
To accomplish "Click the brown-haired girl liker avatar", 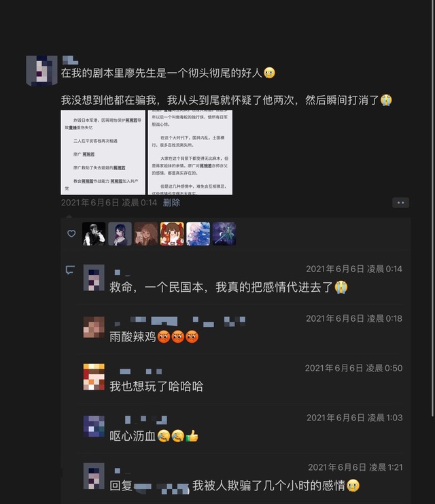I will click(146, 234).
